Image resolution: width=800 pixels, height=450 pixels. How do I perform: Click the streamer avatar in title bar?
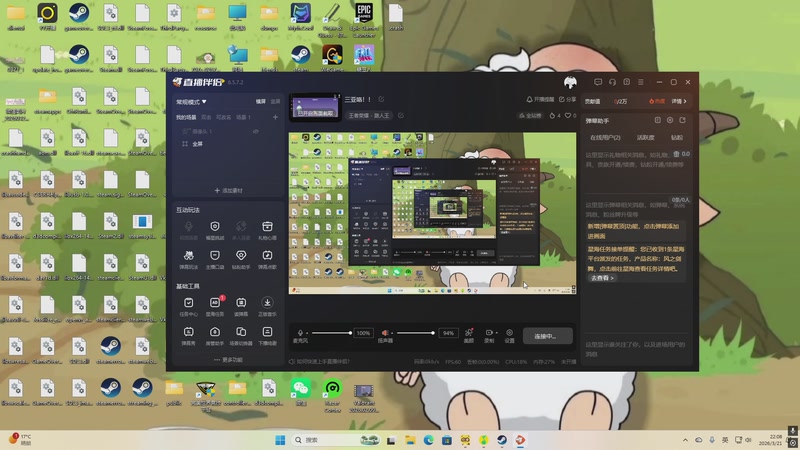tap(570, 82)
